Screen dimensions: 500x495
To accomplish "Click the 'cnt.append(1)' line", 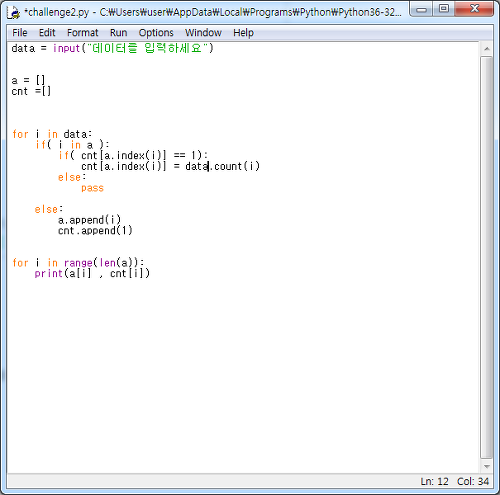I will coord(95,231).
